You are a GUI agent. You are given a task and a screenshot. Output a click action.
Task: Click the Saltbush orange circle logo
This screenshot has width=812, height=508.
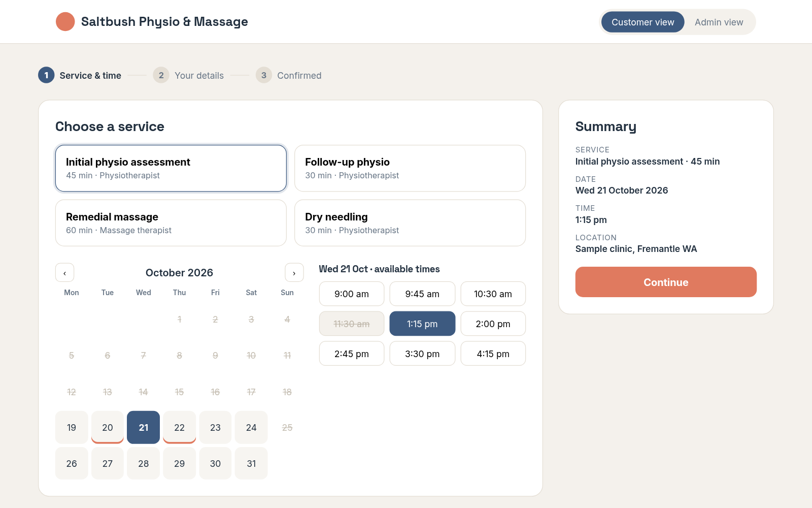point(65,22)
